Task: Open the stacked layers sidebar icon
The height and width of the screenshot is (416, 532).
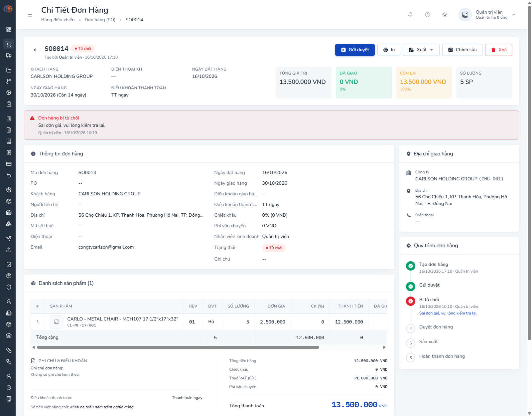Action: click(x=9, y=335)
